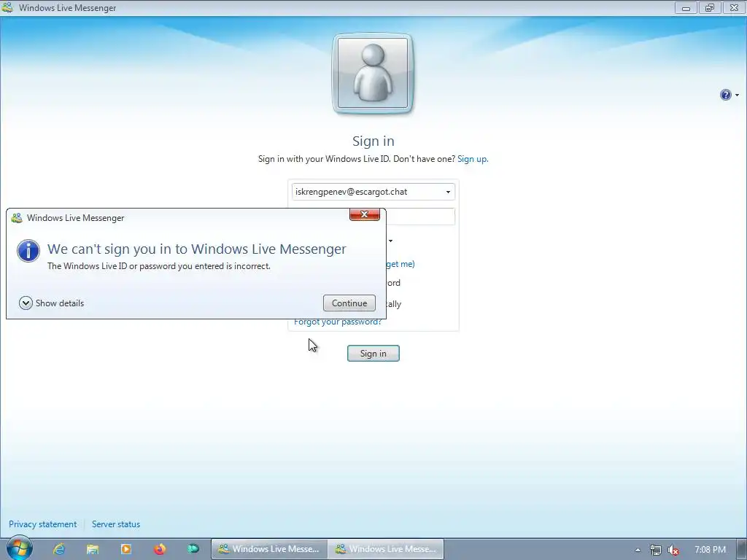This screenshot has height=560, width=747.
Task: Expand Show details in error dialog
Action: coord(52,303)
